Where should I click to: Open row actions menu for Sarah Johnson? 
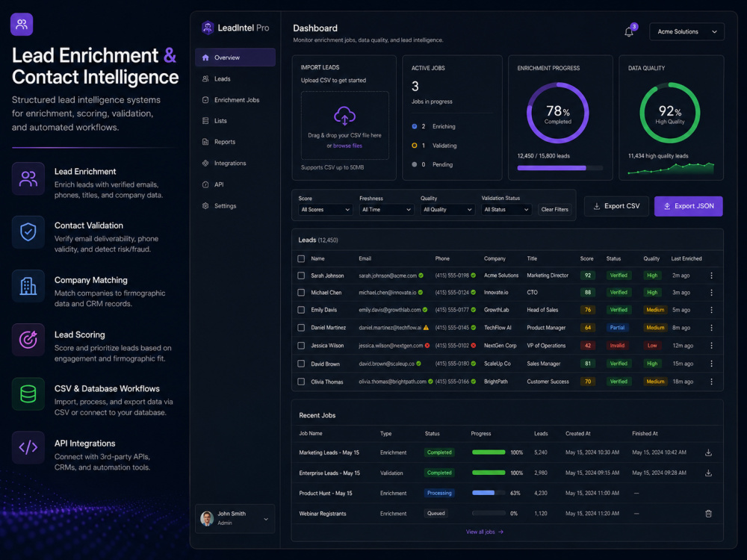(711, 276)
